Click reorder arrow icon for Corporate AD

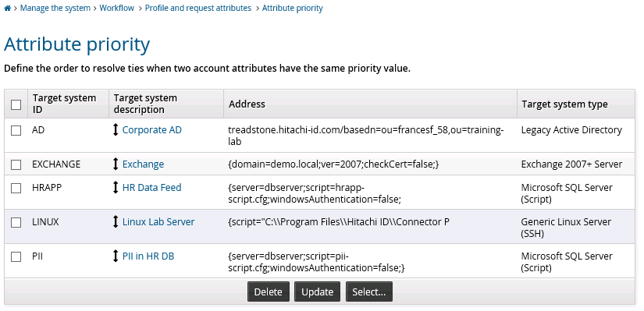click(x=116, y=130)
